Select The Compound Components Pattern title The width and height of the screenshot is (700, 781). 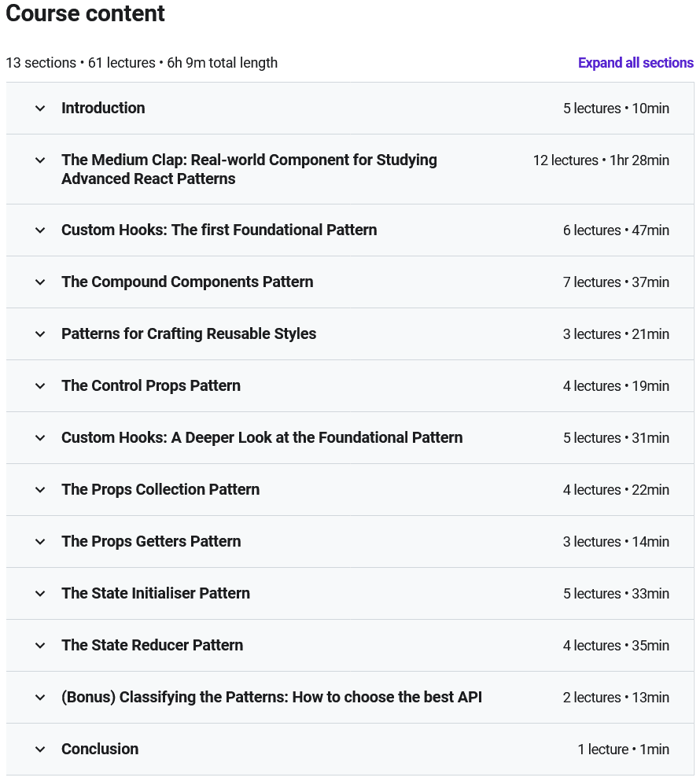coord(187,282)
